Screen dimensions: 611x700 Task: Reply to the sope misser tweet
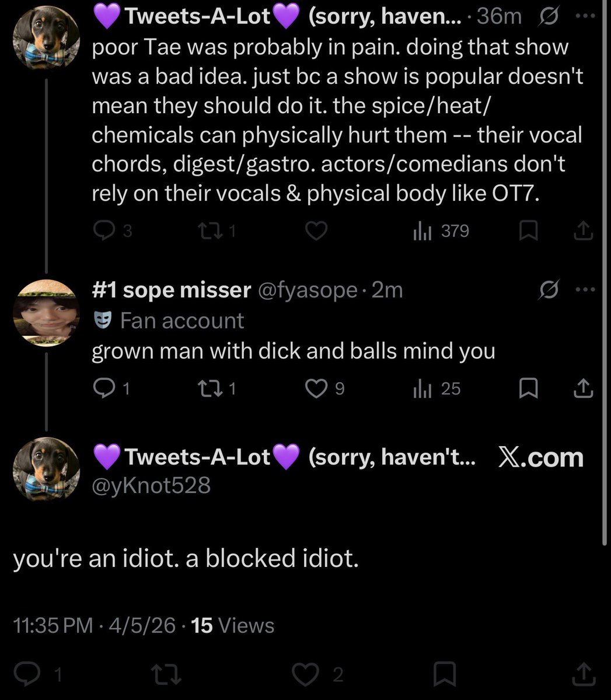[111, 388]
